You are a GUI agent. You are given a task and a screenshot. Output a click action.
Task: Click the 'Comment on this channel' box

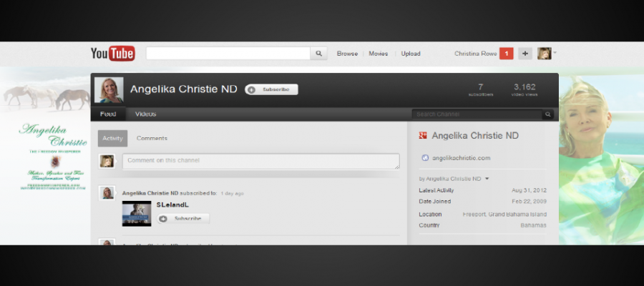pos(260,162)
